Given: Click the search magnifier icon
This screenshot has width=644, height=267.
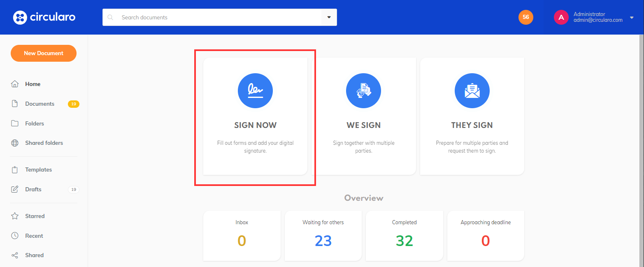Looking at the screenshot, I should pos(110,17).
